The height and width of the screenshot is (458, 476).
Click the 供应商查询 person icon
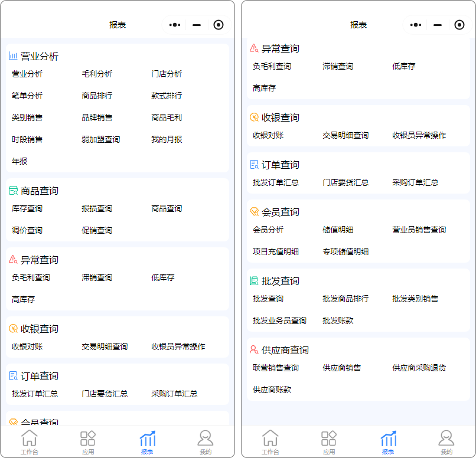254,350
